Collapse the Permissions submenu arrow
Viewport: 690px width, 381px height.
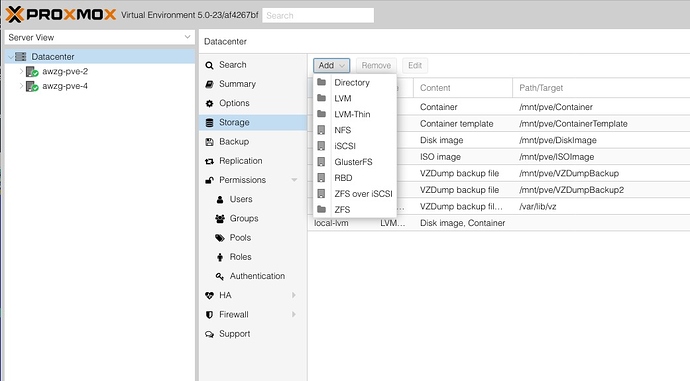point(294,180)
